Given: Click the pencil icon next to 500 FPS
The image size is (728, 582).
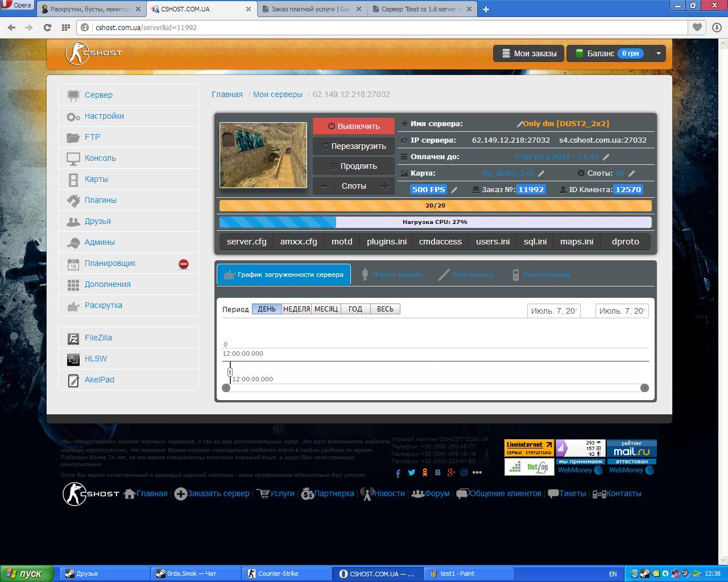Looking at the screenshot, I should coord(454,190).
